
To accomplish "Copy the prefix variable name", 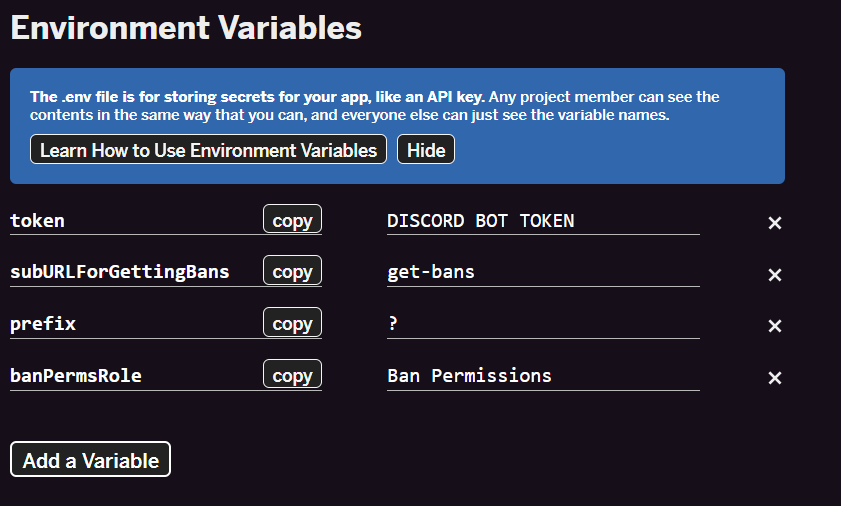I will point(292,323).
